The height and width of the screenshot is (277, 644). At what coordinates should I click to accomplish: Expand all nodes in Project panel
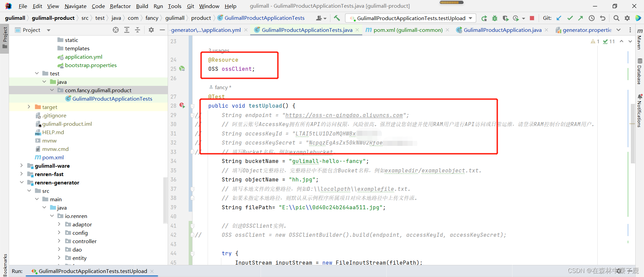click(x=127, y=30)
